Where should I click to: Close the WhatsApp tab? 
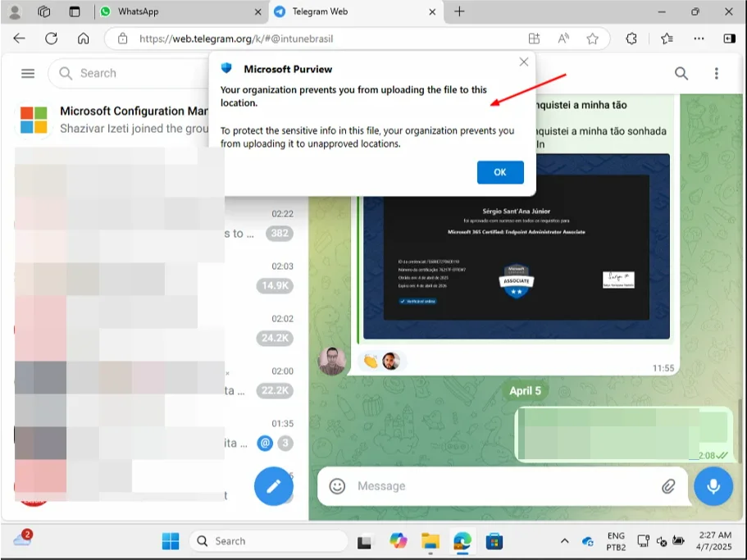tap(257, 12)
